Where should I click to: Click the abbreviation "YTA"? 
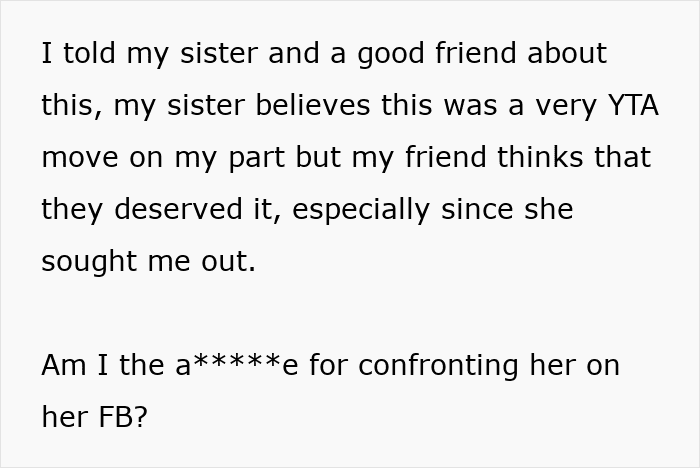click(x=632, y=106)
